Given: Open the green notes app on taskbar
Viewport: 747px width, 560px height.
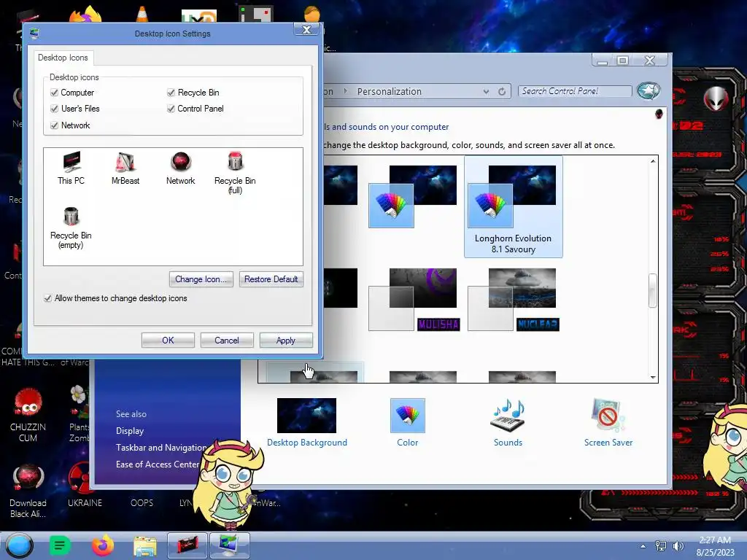Looking at the screenshot, I should tap(60, 545).
